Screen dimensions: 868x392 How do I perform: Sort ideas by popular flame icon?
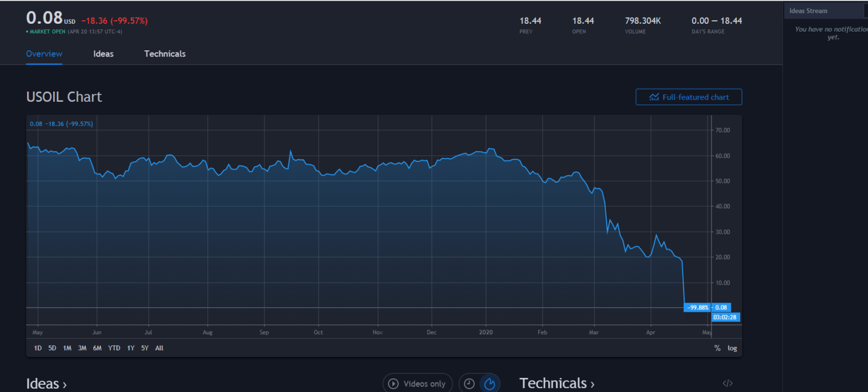[489, 384]
